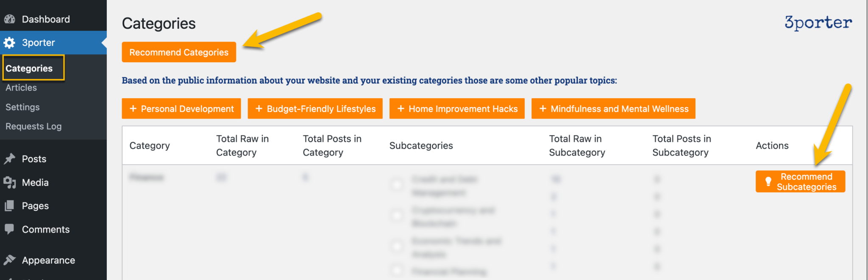Add Mindfulness and Mental Wellness category
The image size is (868, 280).
click(613, 108)
